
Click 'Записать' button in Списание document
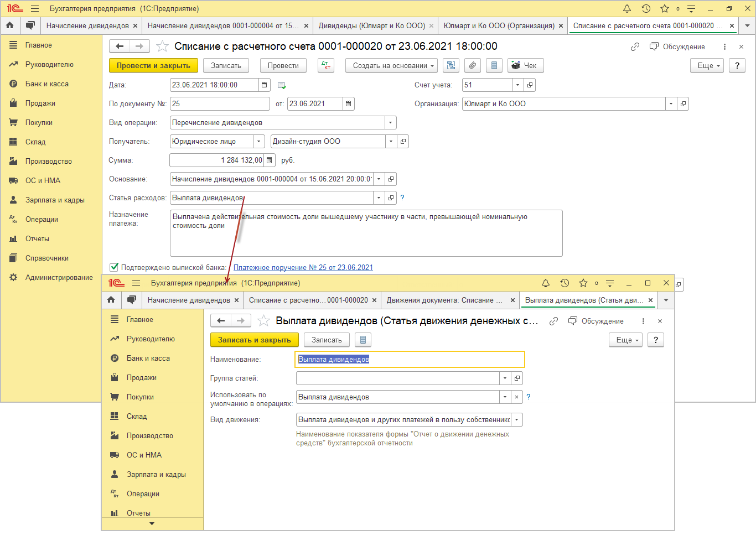[226, 65]
